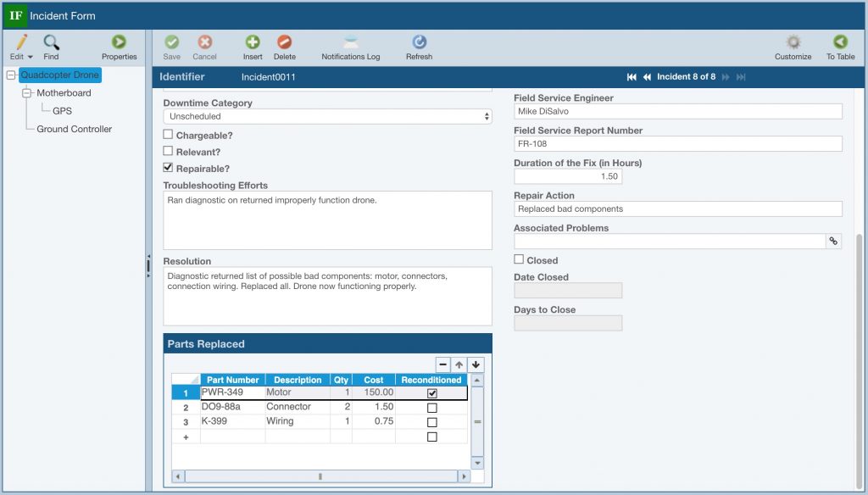Mark the incident as Closed
Image resolution: width=868 pixels, height=495 pixels.
click(519, 259)
